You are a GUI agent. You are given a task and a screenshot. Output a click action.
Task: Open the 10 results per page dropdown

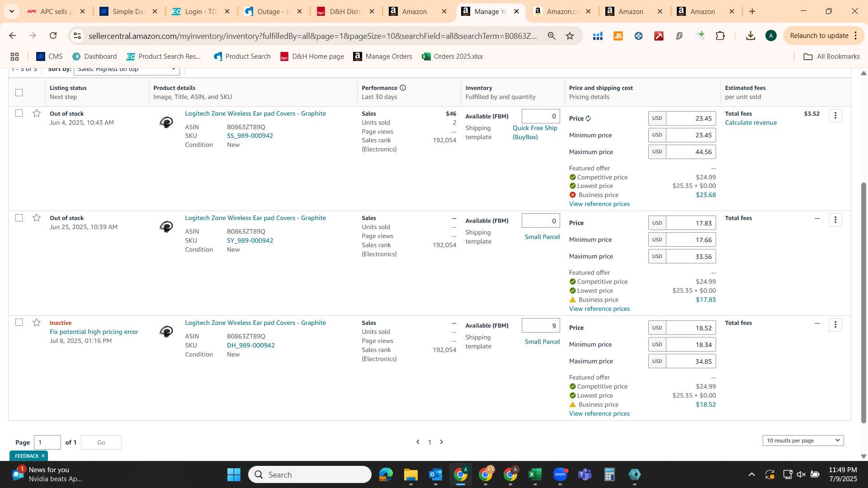[x=803, y=441]
